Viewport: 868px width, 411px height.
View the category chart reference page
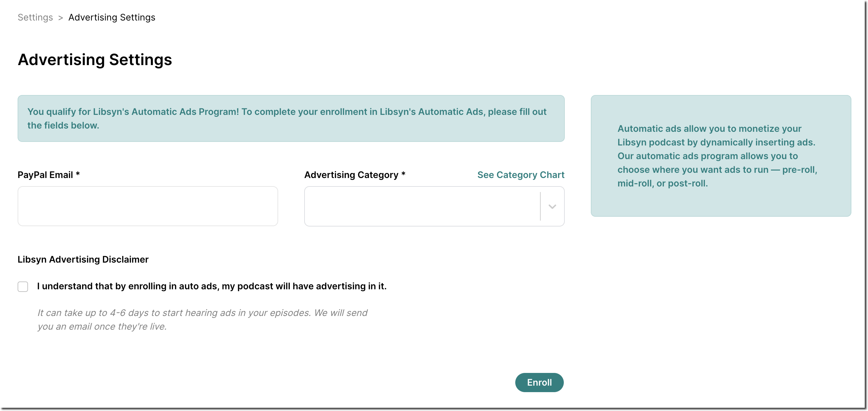coord(520,175)
